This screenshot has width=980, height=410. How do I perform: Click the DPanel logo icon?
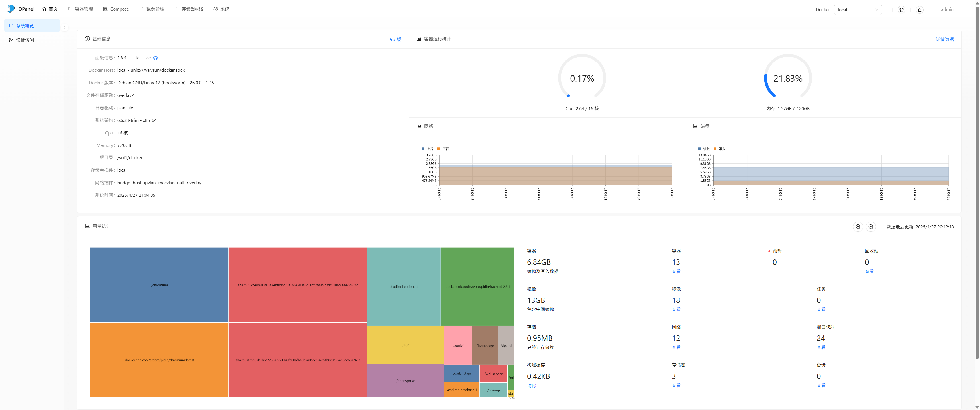pos(11,9)
